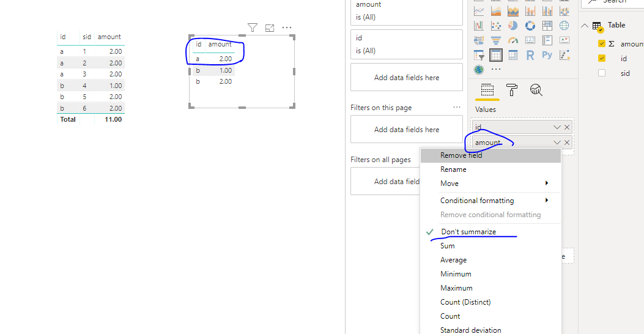The width and height of the screenshot is (644, 334).
Task: Select the Don't summarize option
Action: click(x=491, y=232)
